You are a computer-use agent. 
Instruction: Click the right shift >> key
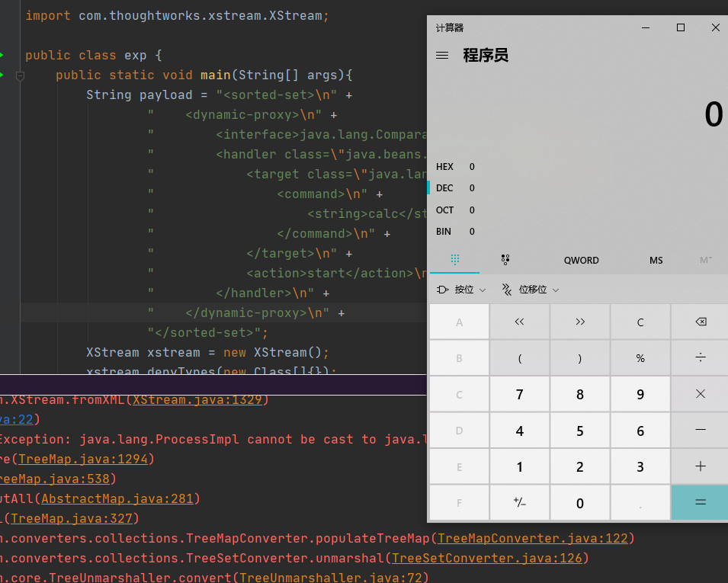pyautogui.click(x=580, y=322)
